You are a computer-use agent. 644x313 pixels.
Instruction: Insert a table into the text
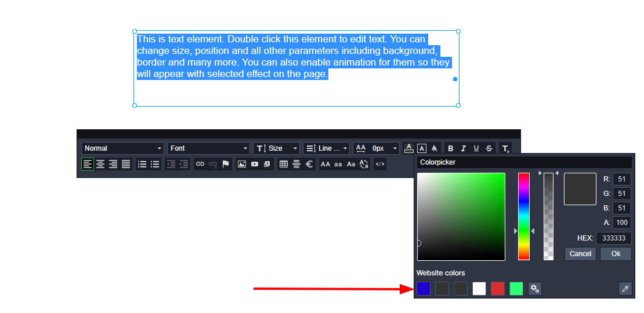pyautogui.click(x=284, y=164)
